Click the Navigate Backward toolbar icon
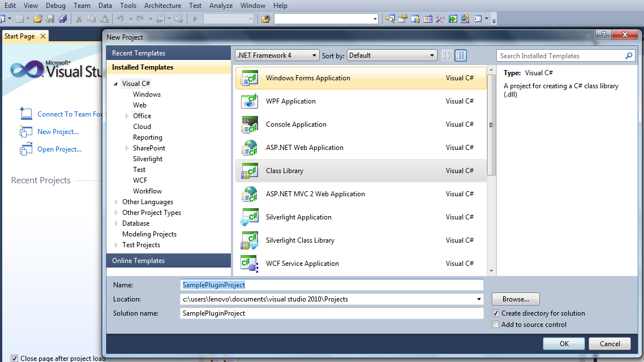This screenshot has width=644, height=362. (160, 19)
